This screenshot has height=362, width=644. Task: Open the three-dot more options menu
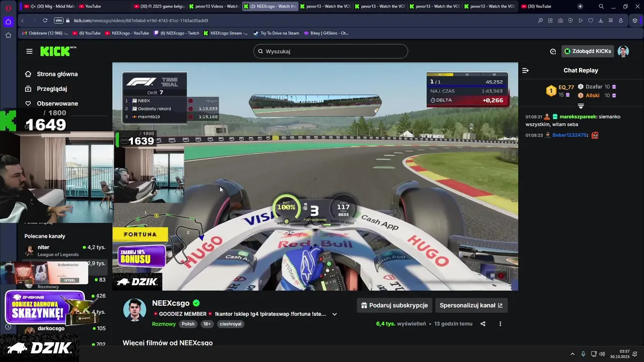click(500, 324)
